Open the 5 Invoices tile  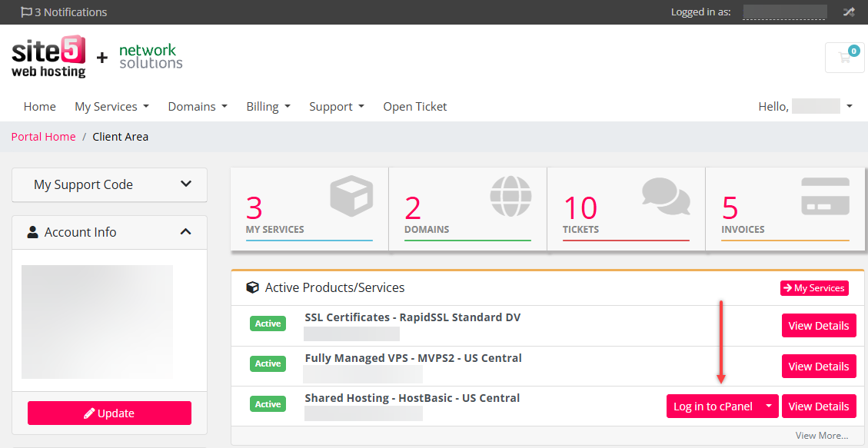click(x=785, y=209)
